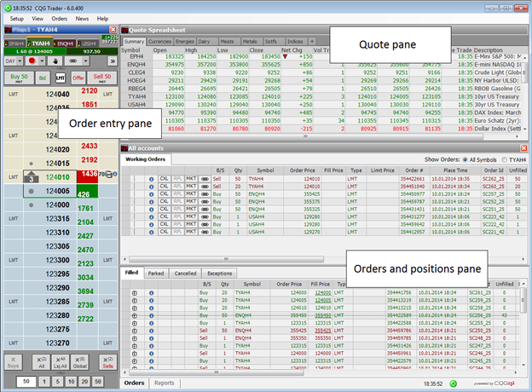Select the ENQH4 order entry tab
Viewport: 532px width, 392px height.
(65, 43)
